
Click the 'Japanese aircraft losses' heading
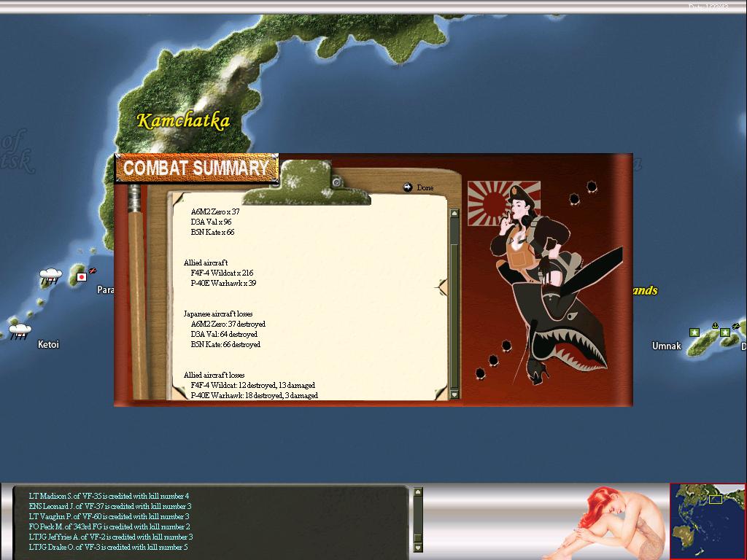point(218,314)
